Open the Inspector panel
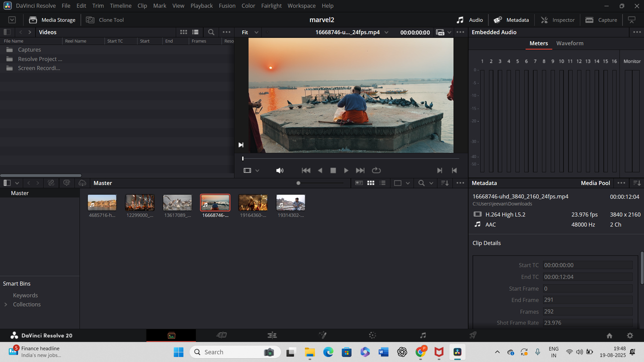 coord(557,20)
